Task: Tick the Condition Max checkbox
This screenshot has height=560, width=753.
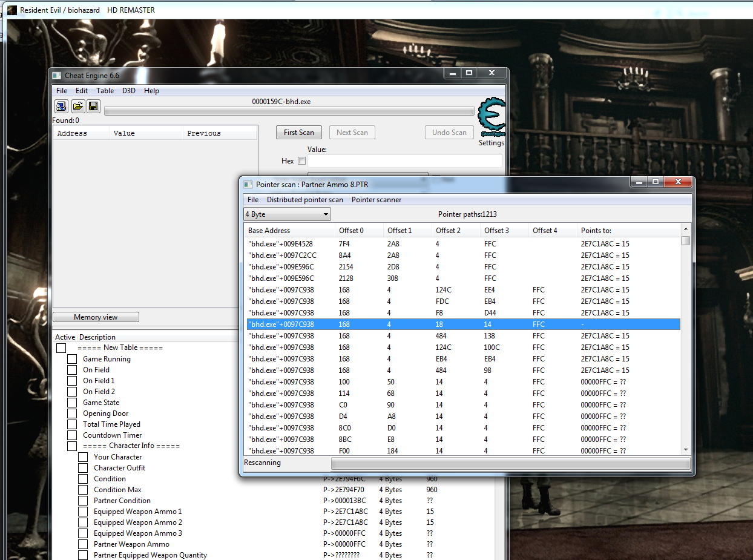Action: (83, 490)
